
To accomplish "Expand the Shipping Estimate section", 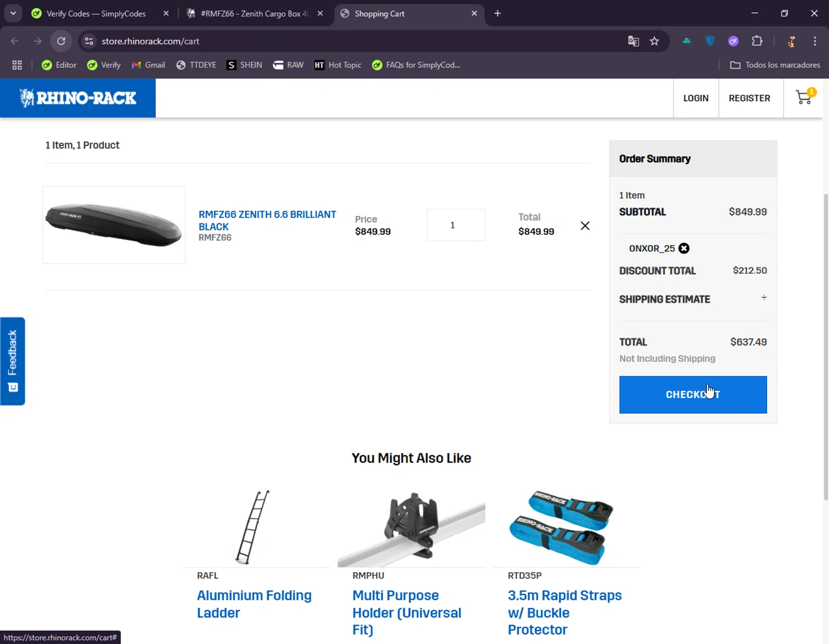I will tap(764, 297).
